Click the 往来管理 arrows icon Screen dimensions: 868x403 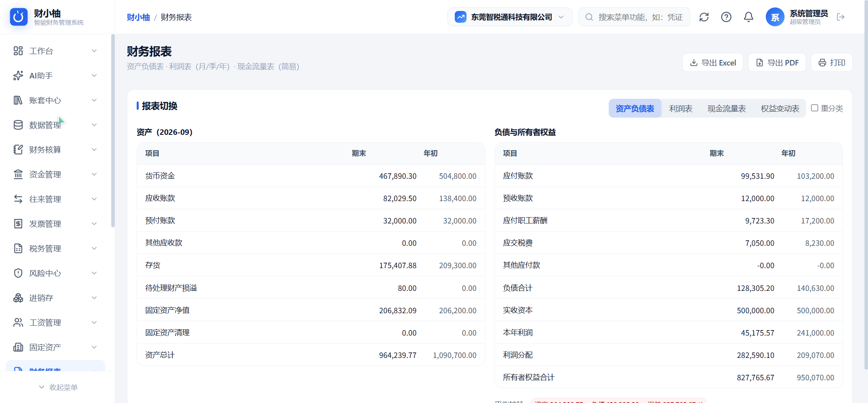click(x=18, y=199)
